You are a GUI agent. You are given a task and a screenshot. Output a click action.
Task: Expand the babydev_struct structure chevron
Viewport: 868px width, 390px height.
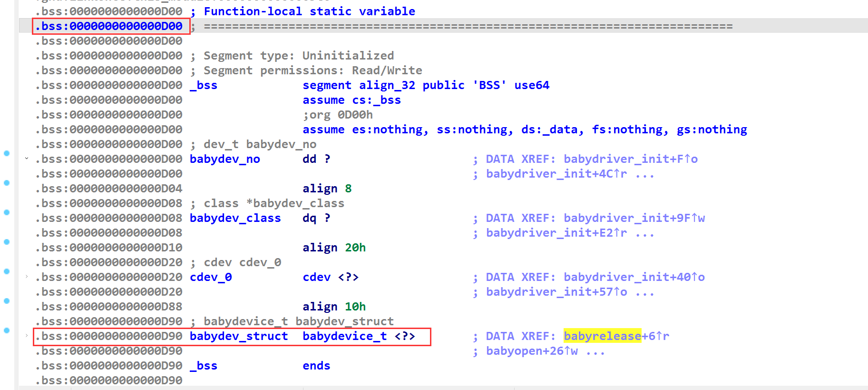[x=27, y=336]
